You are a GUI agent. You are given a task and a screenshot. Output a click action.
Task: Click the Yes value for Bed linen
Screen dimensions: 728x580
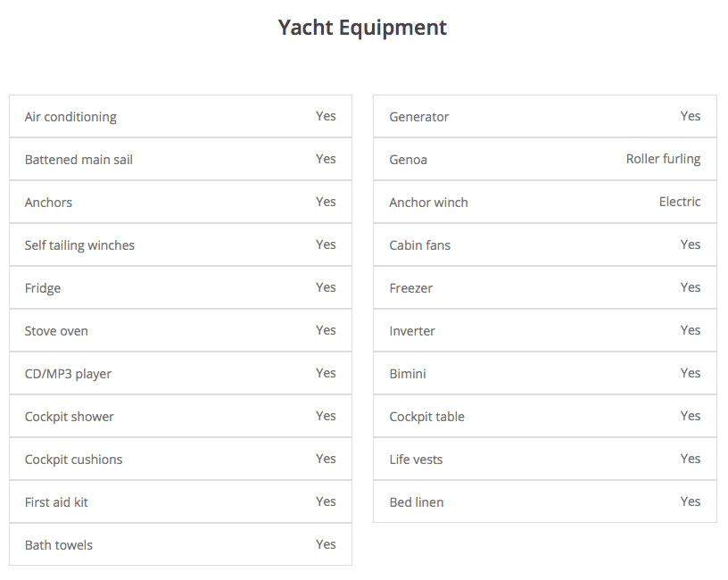coord(691,501)
